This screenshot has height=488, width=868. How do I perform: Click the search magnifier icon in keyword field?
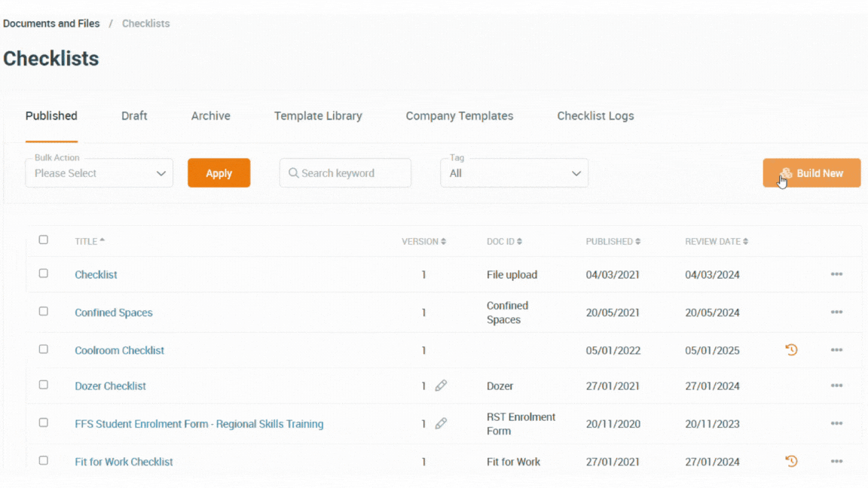click(293, 172)
